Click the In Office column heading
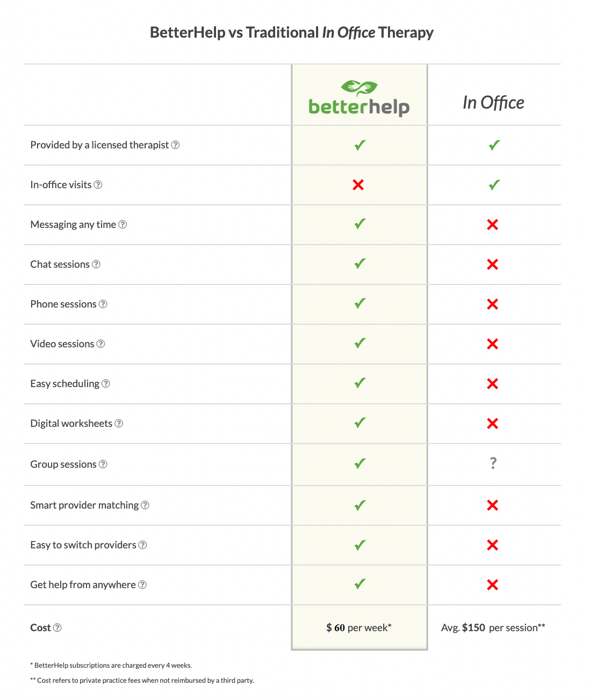589x700 pixels. pyautogui.click(x=493, y=103)
